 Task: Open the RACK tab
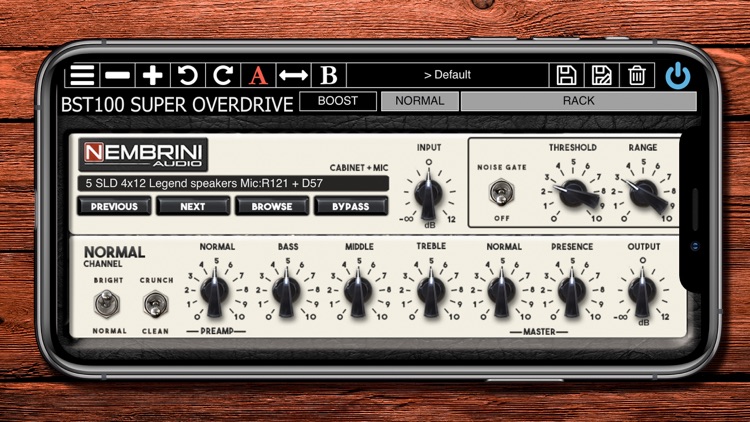(x=578, y=101)
